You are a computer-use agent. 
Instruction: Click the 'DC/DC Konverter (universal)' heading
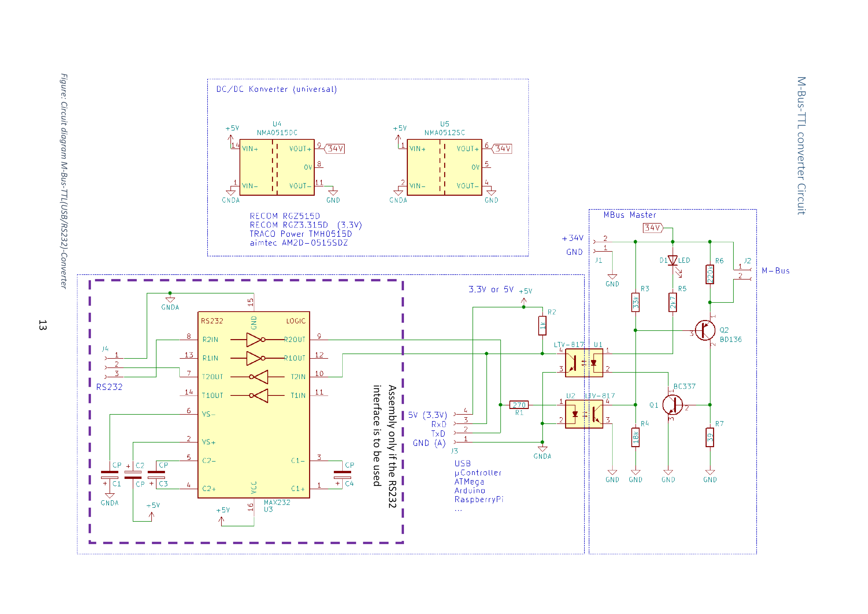click(x=276, y=89)
